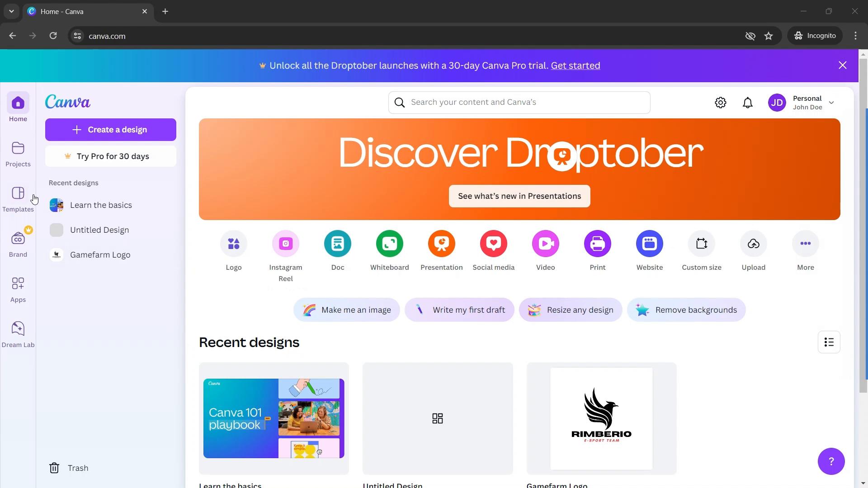Click the Social media design type icon
Viewport: 868px width, 488px height.
tap(494, 243)
